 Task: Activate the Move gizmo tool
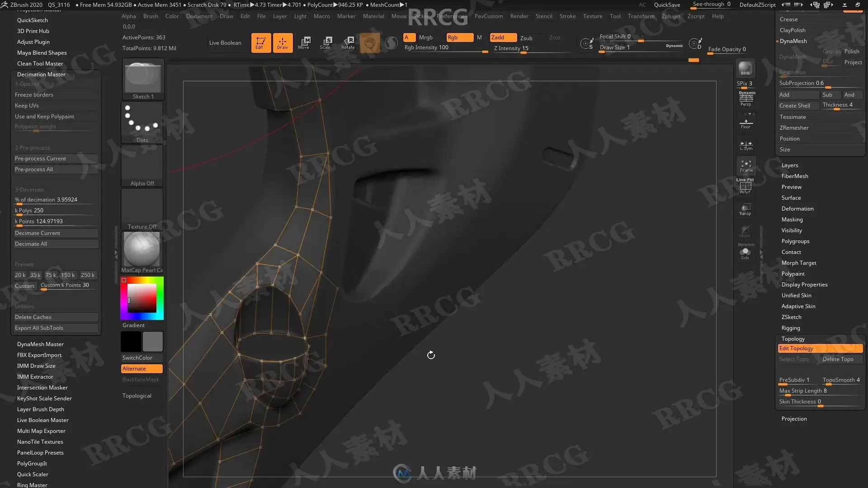(304, 42)
